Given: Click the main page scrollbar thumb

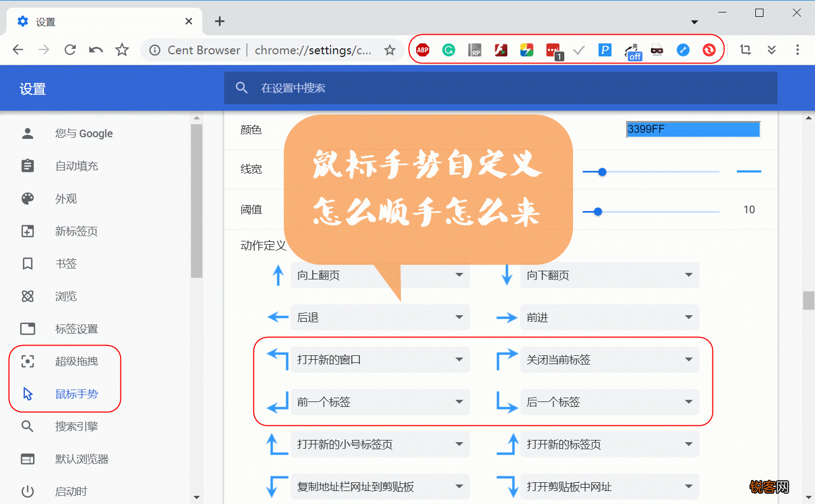Looking at the screenshot, I should click(809, 300).
